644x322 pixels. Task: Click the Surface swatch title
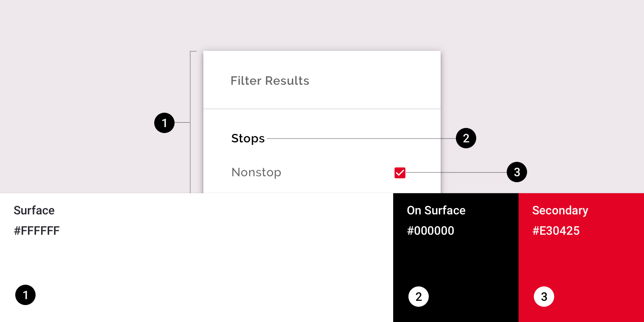point(34,211)
